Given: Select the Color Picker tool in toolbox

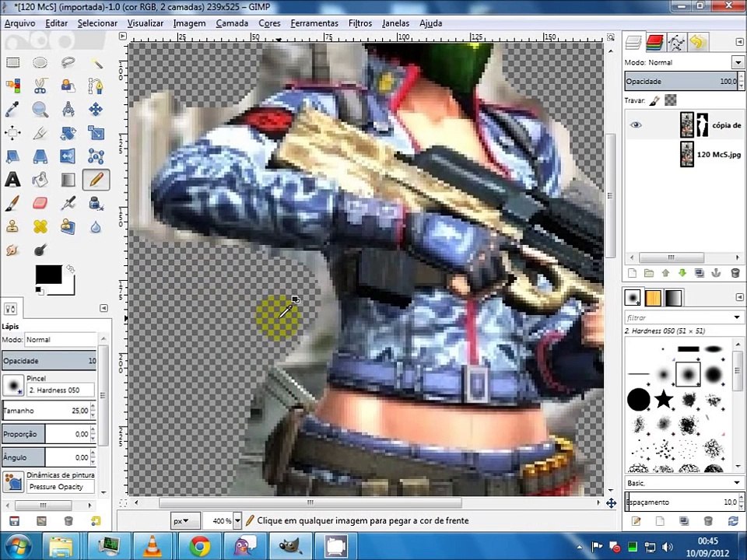Looking at the screenshot, I should coord(13,109).
